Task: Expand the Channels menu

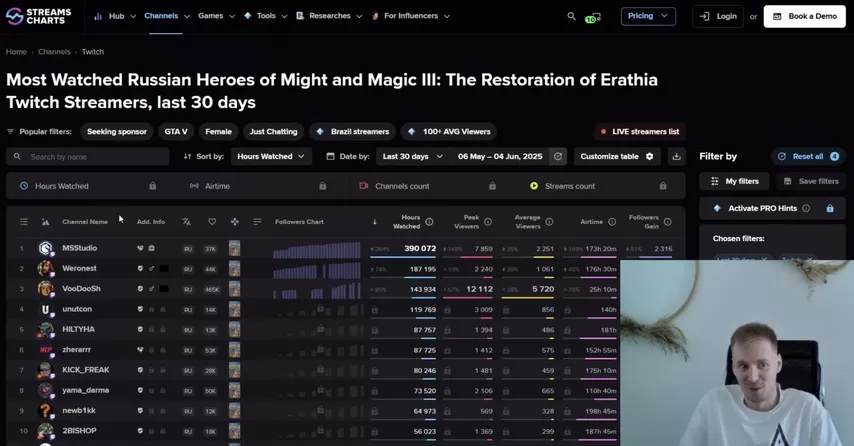Action: coord(167,16)
